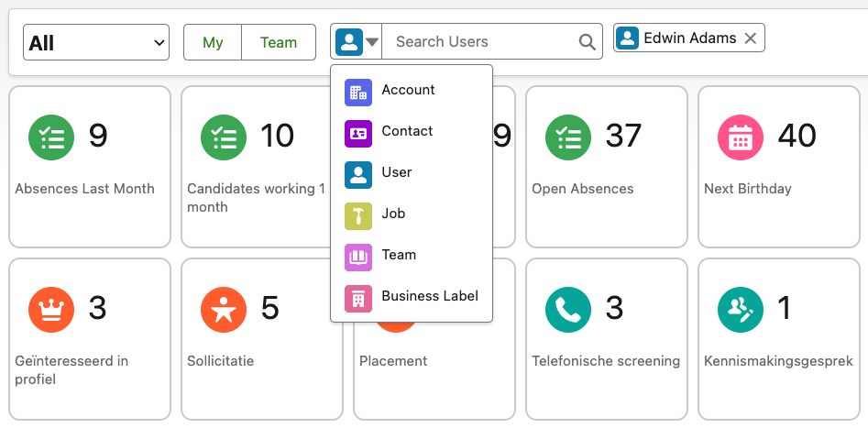Click the Telefonische screening phone icon
Screen dimensions: 868x428
tap(567, 310)
